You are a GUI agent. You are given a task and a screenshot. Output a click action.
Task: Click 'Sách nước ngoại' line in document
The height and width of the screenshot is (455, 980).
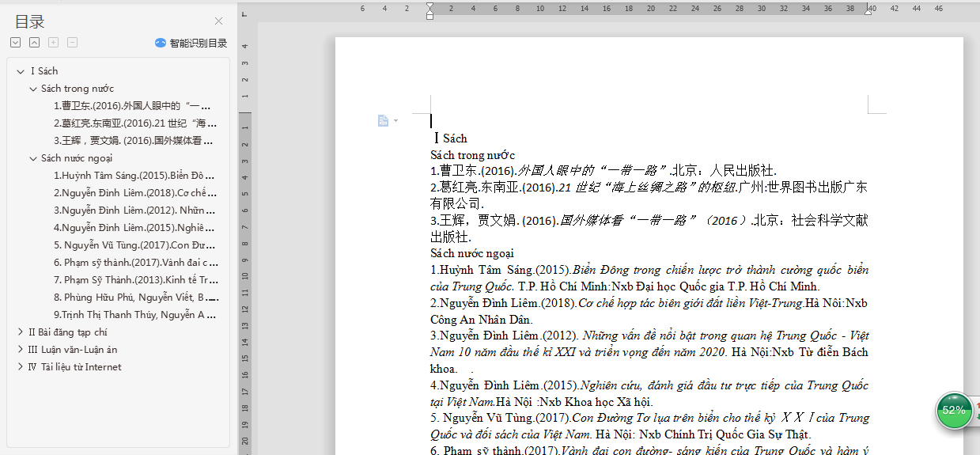(472, 253)
